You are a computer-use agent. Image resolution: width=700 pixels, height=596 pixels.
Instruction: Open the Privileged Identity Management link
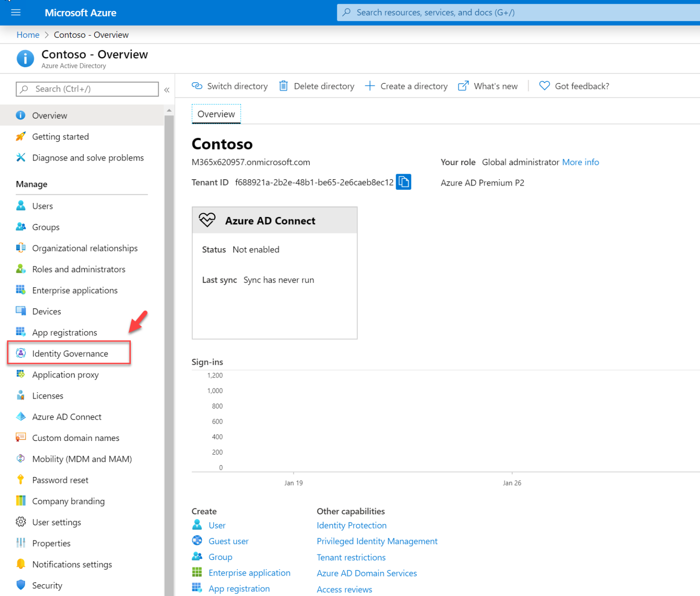377,541
